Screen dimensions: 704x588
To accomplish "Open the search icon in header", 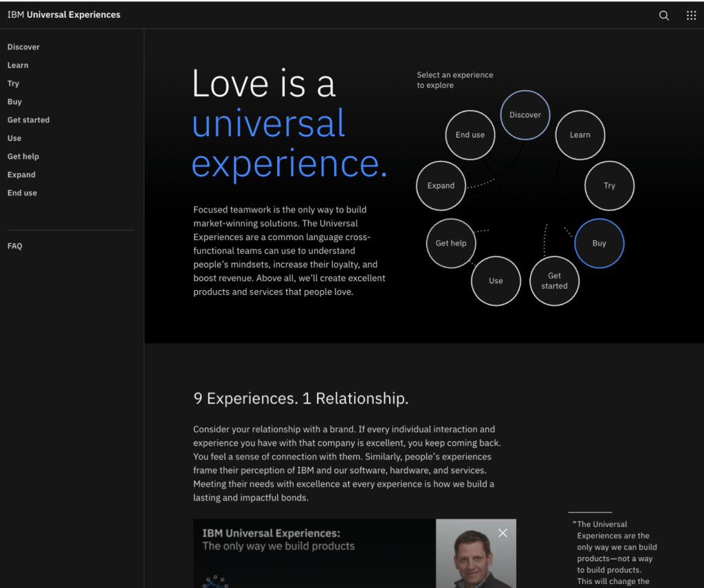I will pyautogui.click(x=663, y=15).
